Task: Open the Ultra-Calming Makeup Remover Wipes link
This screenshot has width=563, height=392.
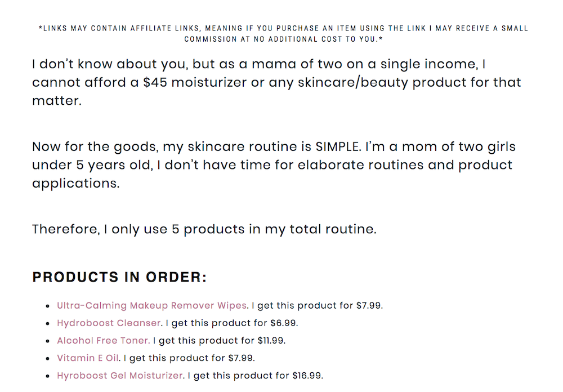Action: pos(152,306)
